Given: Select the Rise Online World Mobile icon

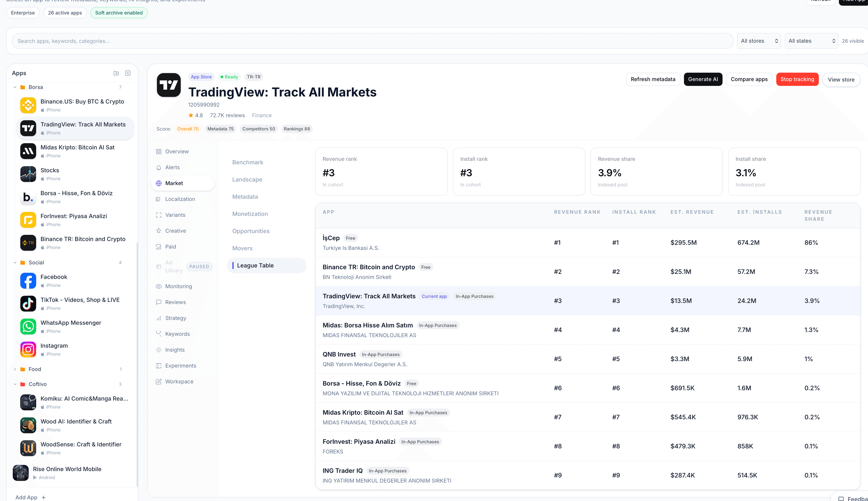Looking at the screenshot, I should (21, 473).
